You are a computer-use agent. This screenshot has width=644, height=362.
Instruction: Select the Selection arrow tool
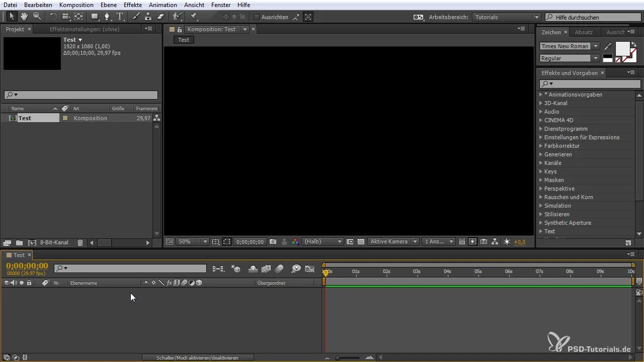click(x=12, y=17)
